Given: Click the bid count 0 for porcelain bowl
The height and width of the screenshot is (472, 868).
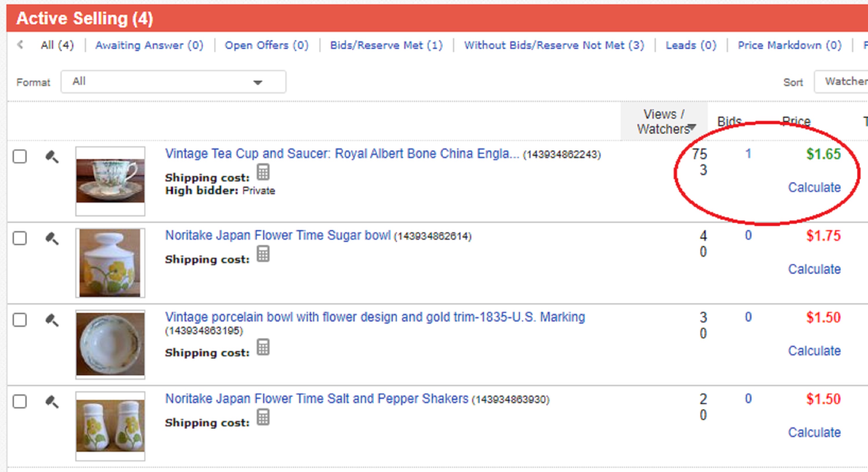Looking at the screenshot, I should coord(748,317).
